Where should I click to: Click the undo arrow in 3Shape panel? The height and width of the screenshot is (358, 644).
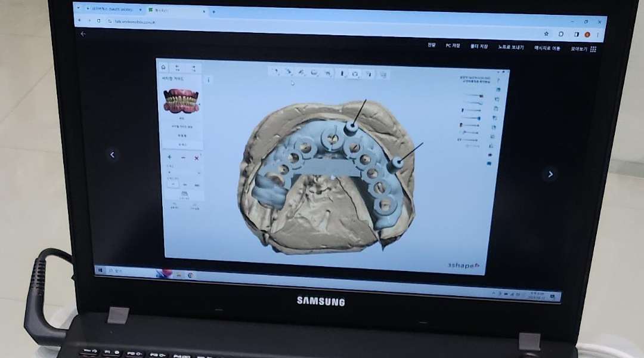click(x=177, y=67)
